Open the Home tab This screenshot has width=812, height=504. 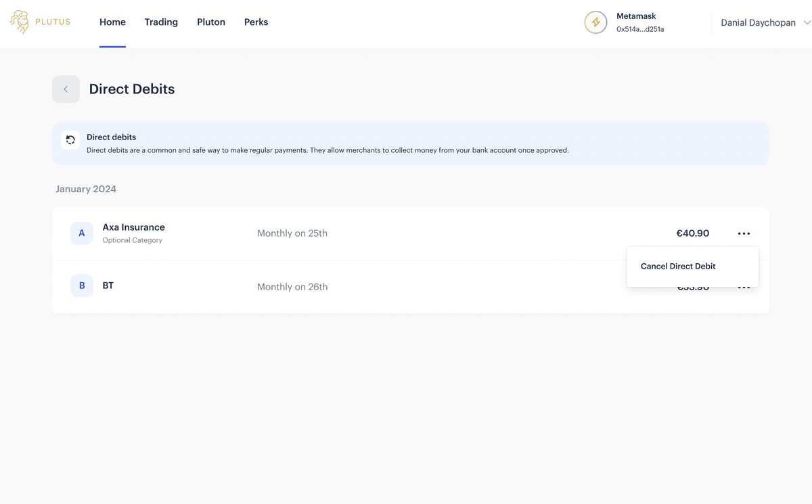[112, 22]
